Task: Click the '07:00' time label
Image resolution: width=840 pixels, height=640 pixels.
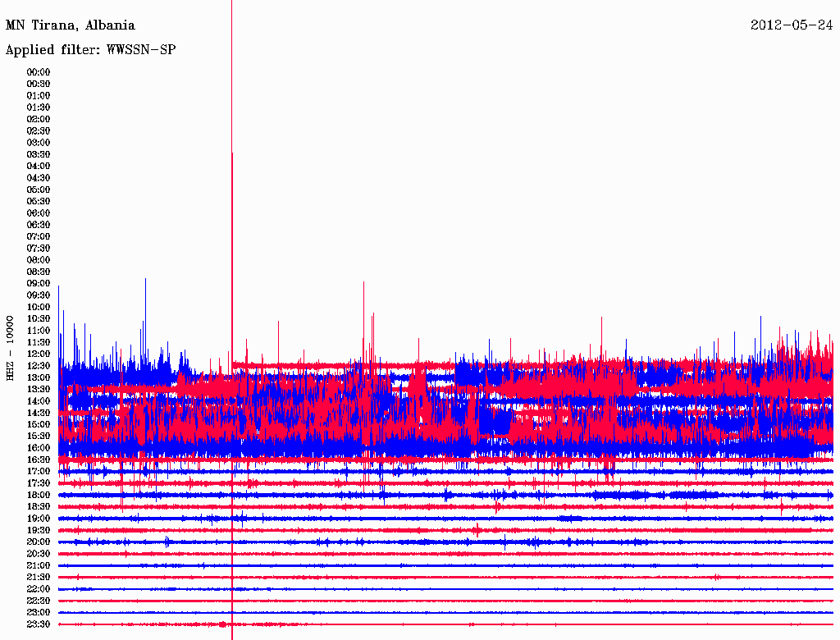Action: pyautogui.click(x=39, y=236)
